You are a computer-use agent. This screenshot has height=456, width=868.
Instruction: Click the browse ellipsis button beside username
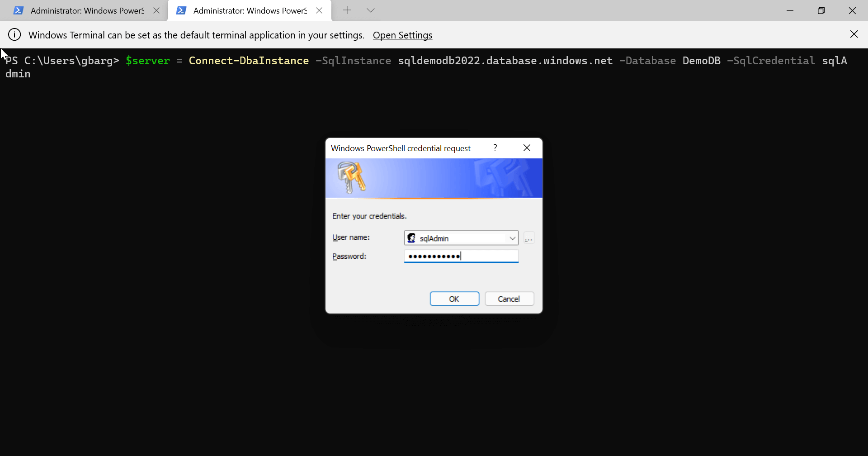click(529, 238)
